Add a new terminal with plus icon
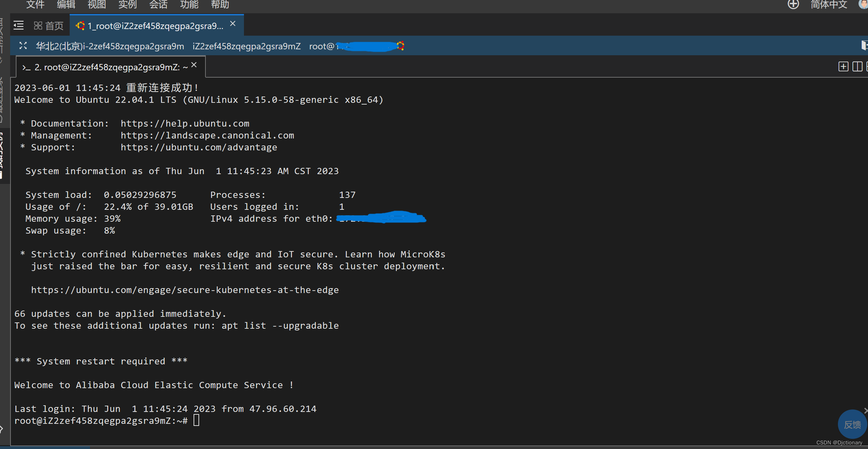This screenshot has width=868, height=449. click(x=843, y=66)
